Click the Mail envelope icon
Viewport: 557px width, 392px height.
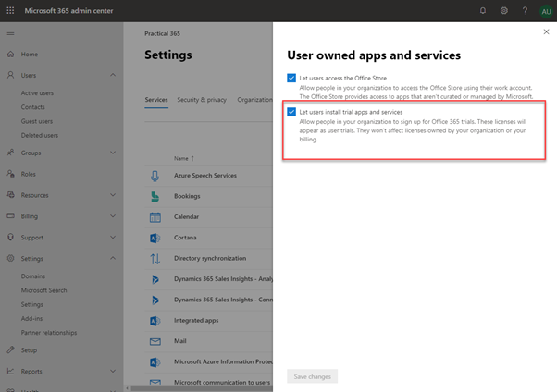point(155,341)
